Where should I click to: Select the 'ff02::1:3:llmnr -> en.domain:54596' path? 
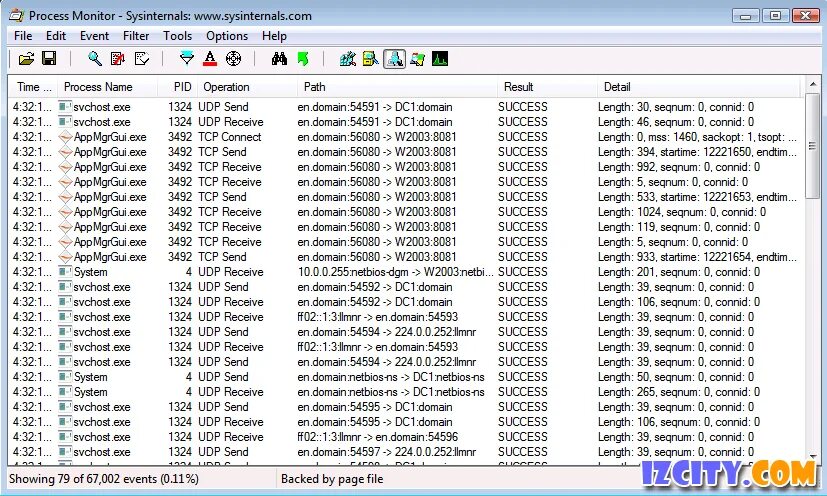tap(378, 437)
